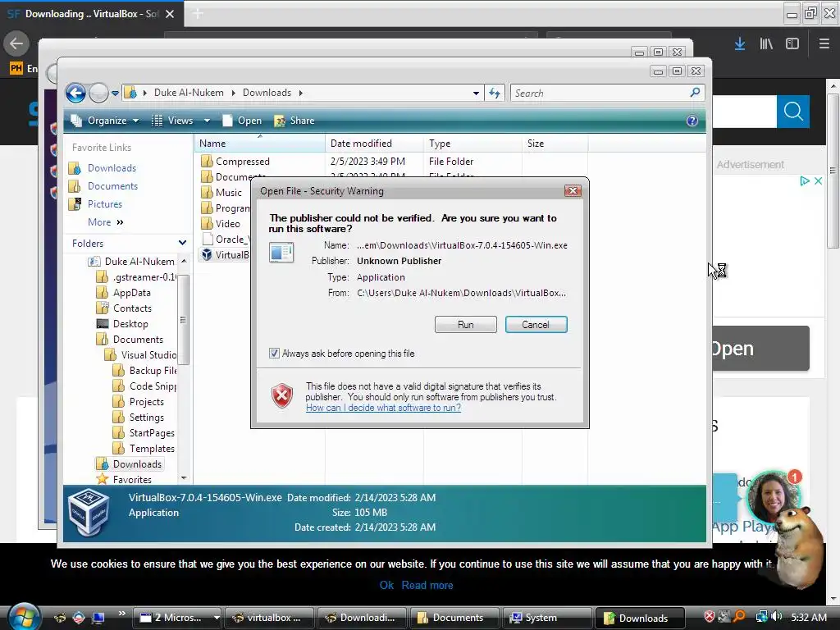Viewport: 840px width, 630px height.
Task: Click the browser back button
Action: pyautogui.click(x=16, y=43)
